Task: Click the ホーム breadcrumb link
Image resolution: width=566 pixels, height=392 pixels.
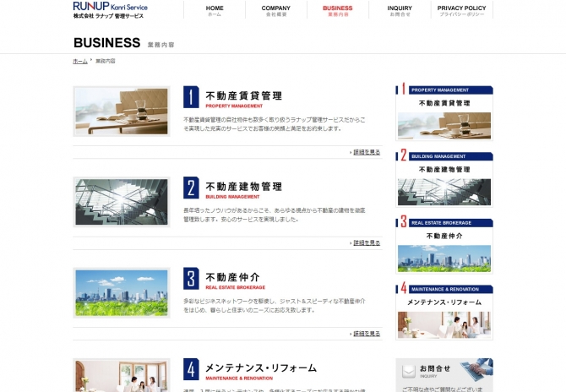Action: coord(80,61)
